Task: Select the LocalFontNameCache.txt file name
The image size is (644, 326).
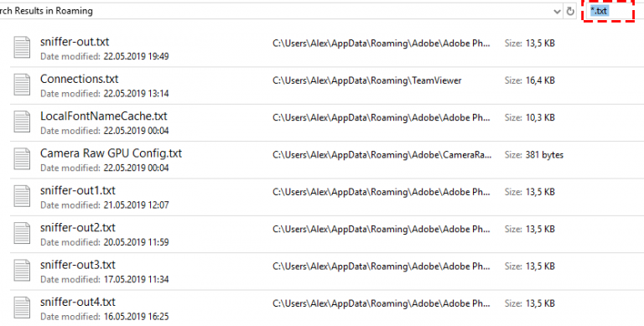Action: tap(103, 116)
